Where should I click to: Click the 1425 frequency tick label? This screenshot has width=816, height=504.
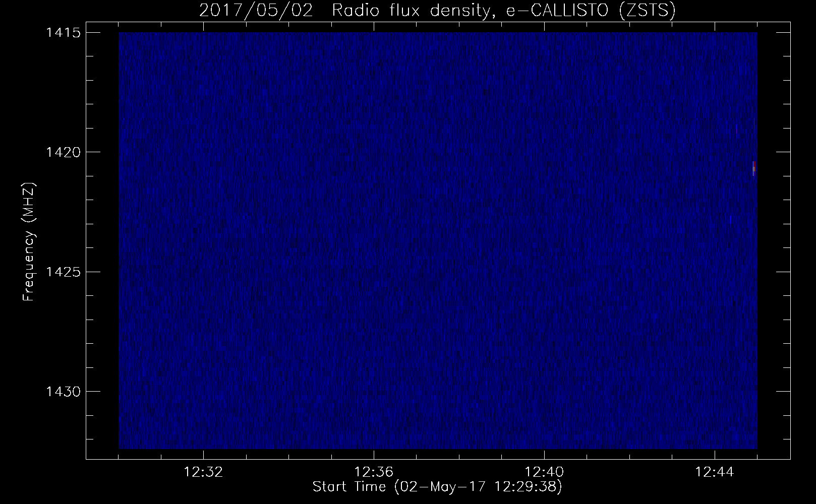tap(64, 272)
